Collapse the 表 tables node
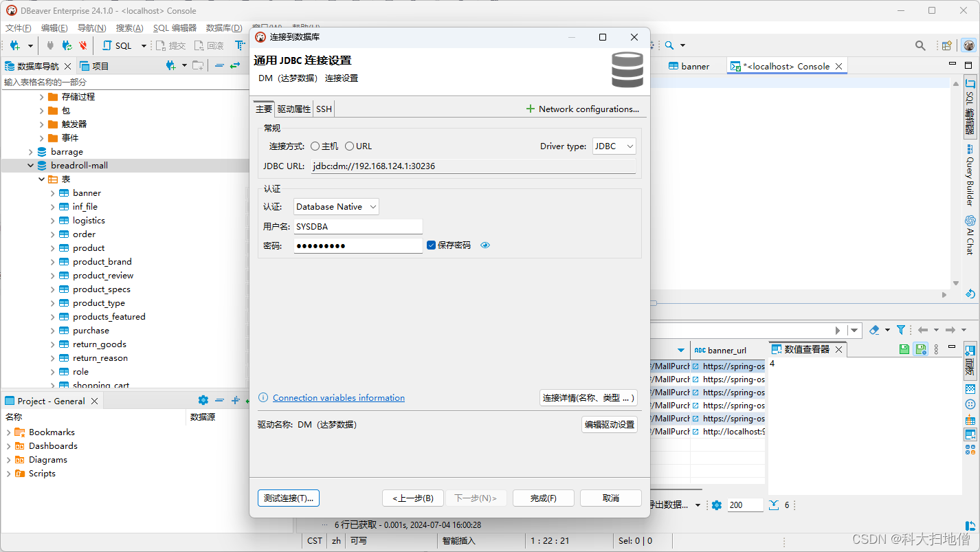The width and height of the screenshot is (980, 552). 41,179
